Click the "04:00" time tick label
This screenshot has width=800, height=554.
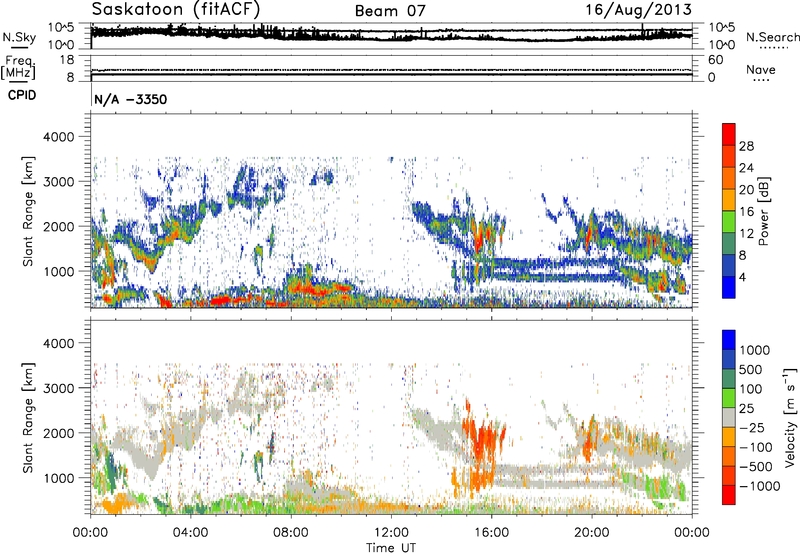(190, 533)
